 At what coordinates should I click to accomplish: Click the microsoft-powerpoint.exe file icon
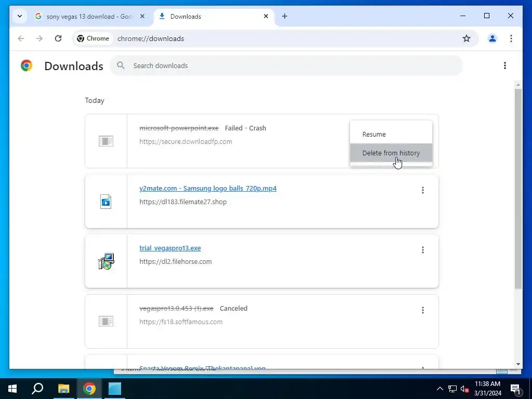[x=106, y=141]
